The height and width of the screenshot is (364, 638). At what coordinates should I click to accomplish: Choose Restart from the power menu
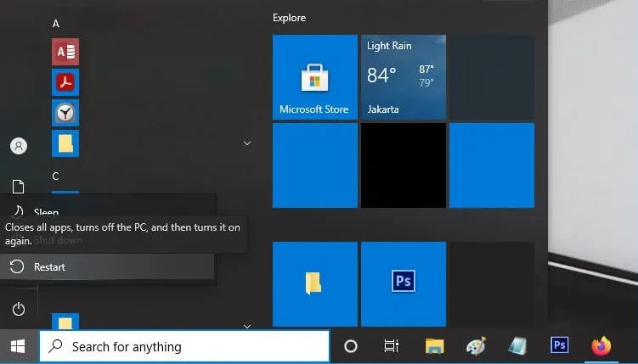(x=107, y=267)
